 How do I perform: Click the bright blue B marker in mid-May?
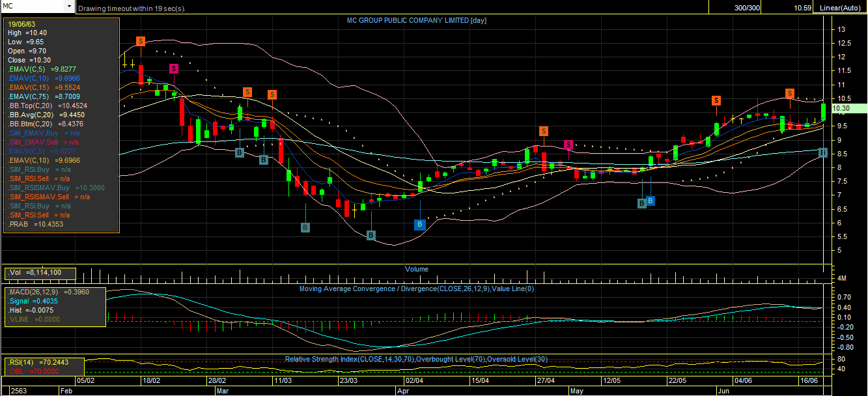[650, 201]
